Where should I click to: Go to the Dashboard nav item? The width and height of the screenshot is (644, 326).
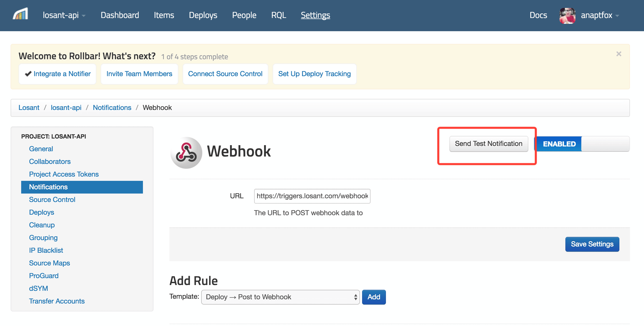120,15
